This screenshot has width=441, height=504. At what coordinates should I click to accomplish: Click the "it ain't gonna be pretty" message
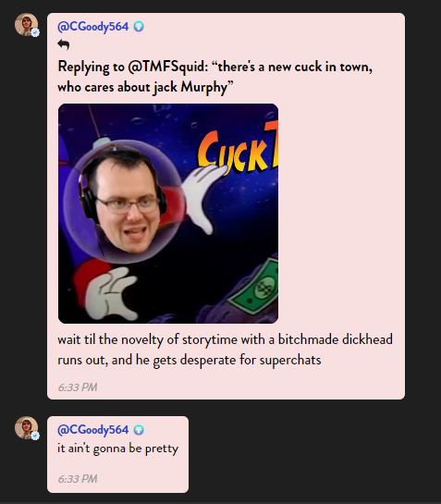[x=118, y=449]
